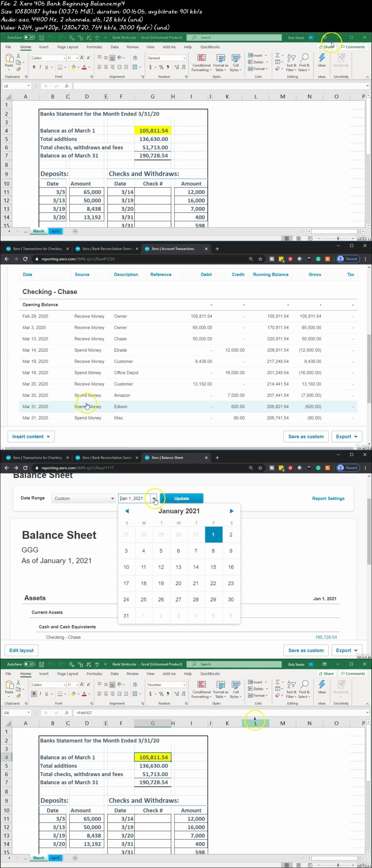
Task: Go back in Balance Sheet browser window
Action: (7, 468)
